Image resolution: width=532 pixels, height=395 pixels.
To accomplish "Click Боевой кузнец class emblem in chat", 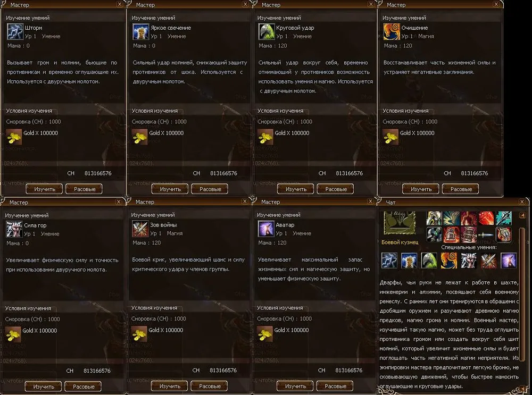I will [400, 223].
